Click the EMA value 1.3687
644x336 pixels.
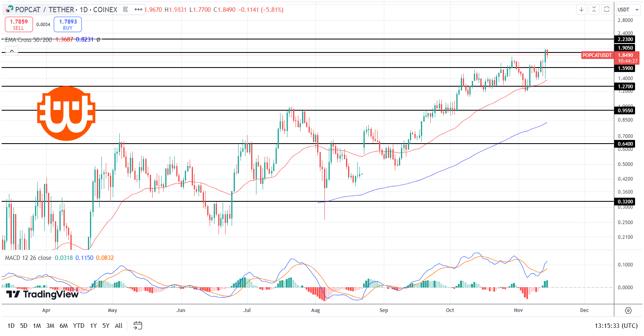point(64,39)
